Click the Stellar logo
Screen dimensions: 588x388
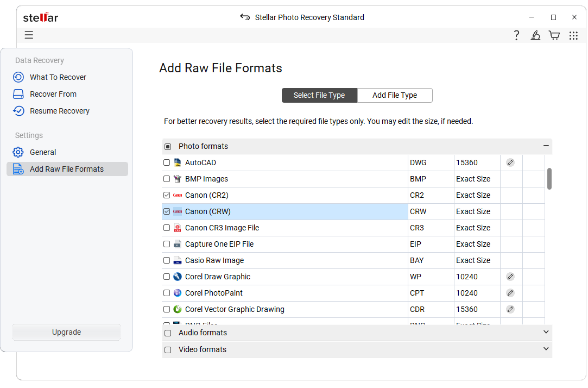[x=41, y=17]
